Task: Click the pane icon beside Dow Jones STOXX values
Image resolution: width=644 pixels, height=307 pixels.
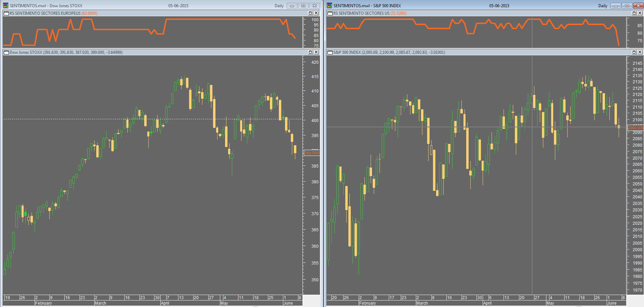Action: [6, 52]
